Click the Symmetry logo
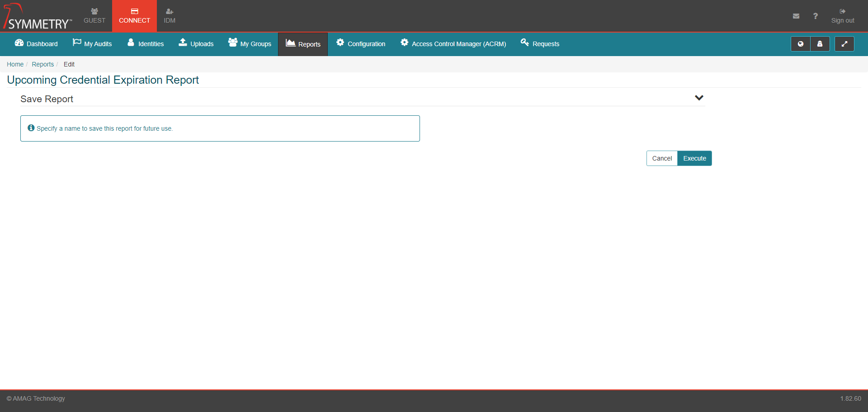Viewport: 868px width, 412px height. (x=38, y=17)
